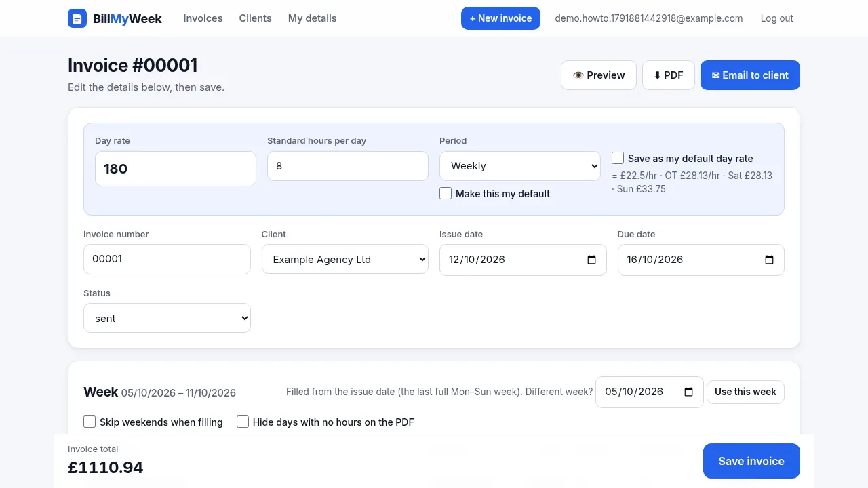Tick Make this my default checkbox
The height and width of the screenshot is (488, 868).
coord(446,193)
